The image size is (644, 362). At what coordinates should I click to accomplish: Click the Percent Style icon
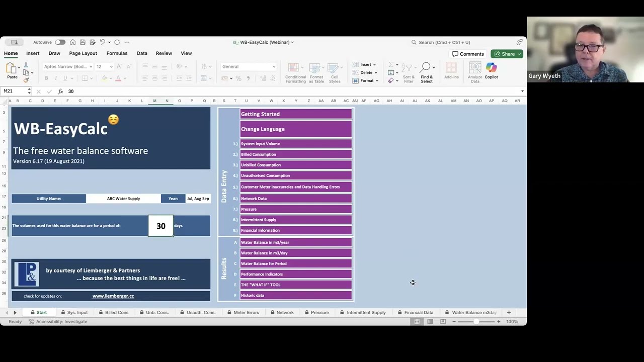coord(238,78)
